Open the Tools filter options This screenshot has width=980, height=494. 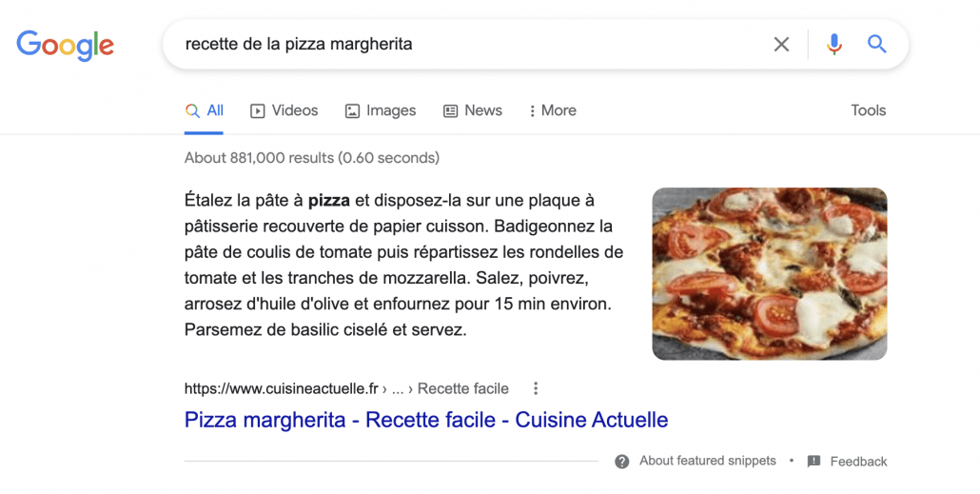pos(868,110)
